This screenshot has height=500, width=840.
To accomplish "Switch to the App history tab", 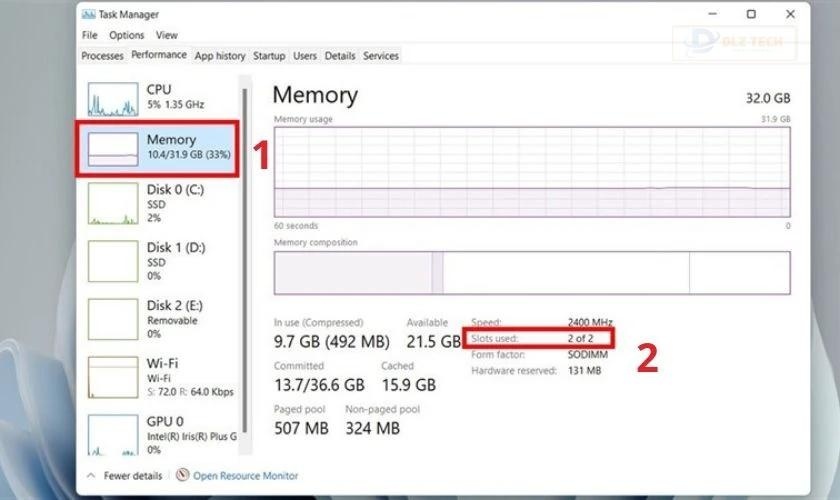I will pos(220,56).
